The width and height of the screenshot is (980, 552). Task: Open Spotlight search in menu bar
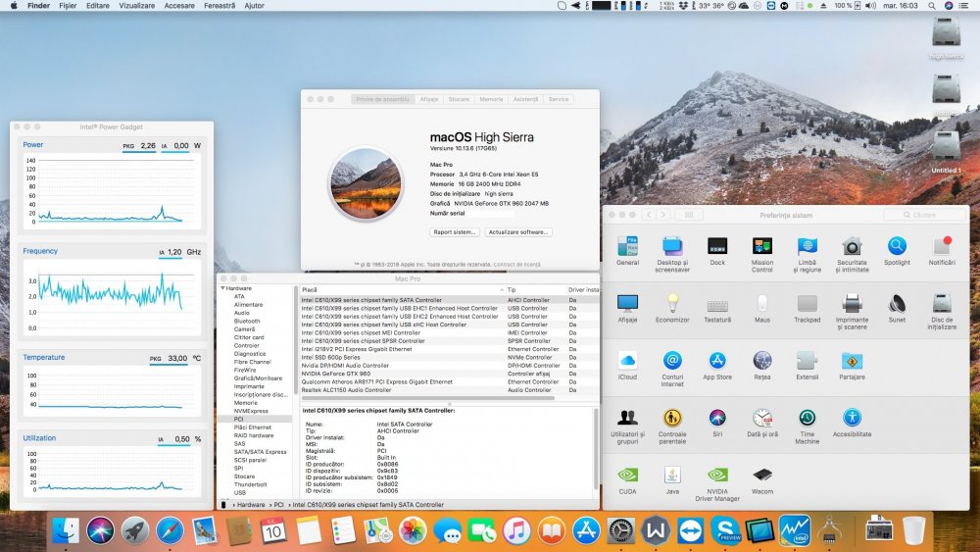tap(931, 6)
